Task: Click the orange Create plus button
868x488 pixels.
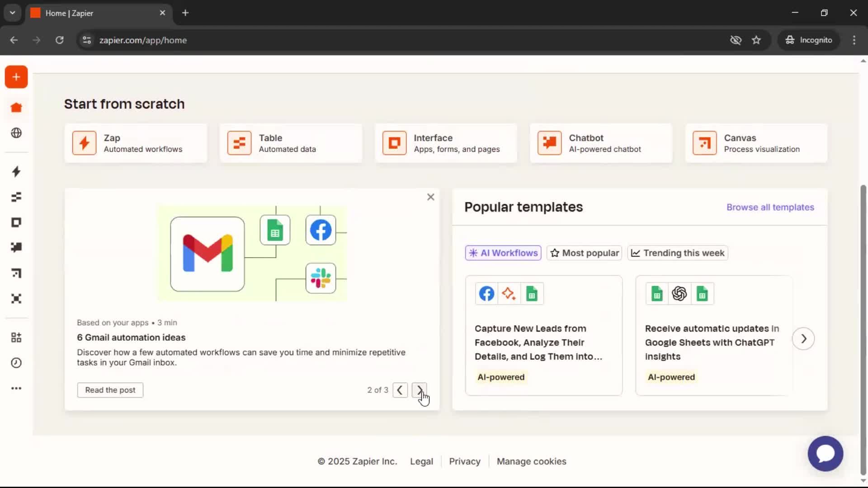Action: [x=16, y=77]
